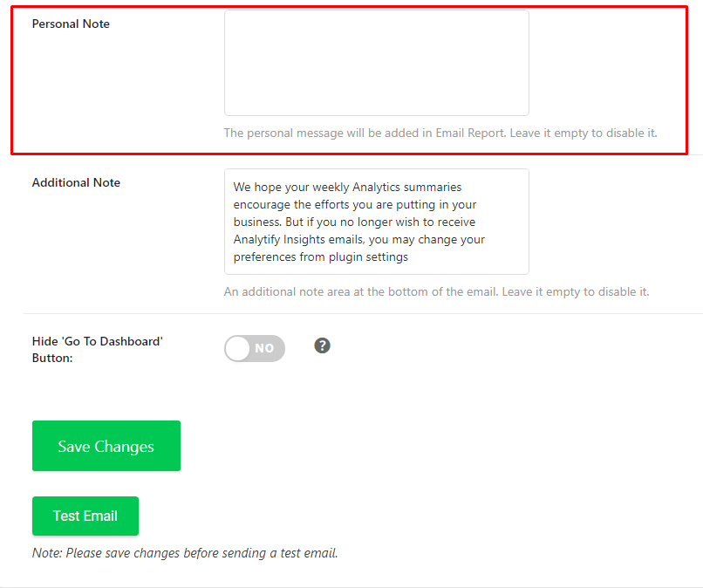Click the Personal Note description hint text
The height and width of the screenshot is (588, 703).
(440, 133)
